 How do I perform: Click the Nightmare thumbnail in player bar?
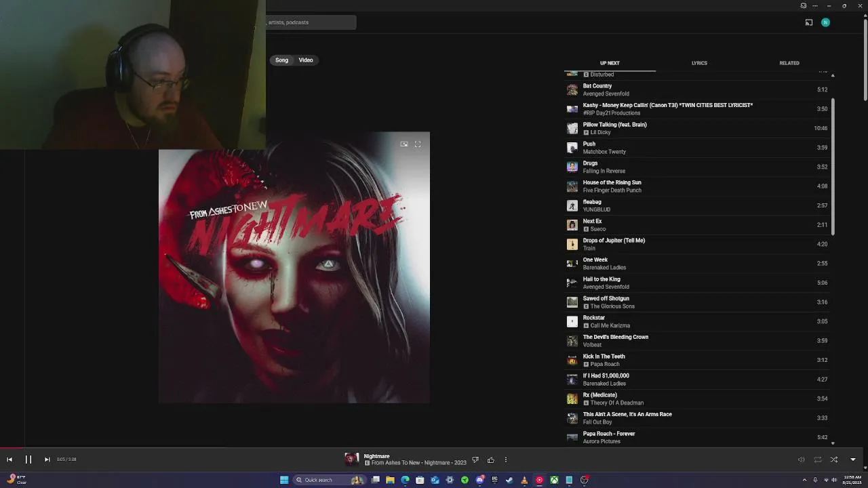click(351, 460)
